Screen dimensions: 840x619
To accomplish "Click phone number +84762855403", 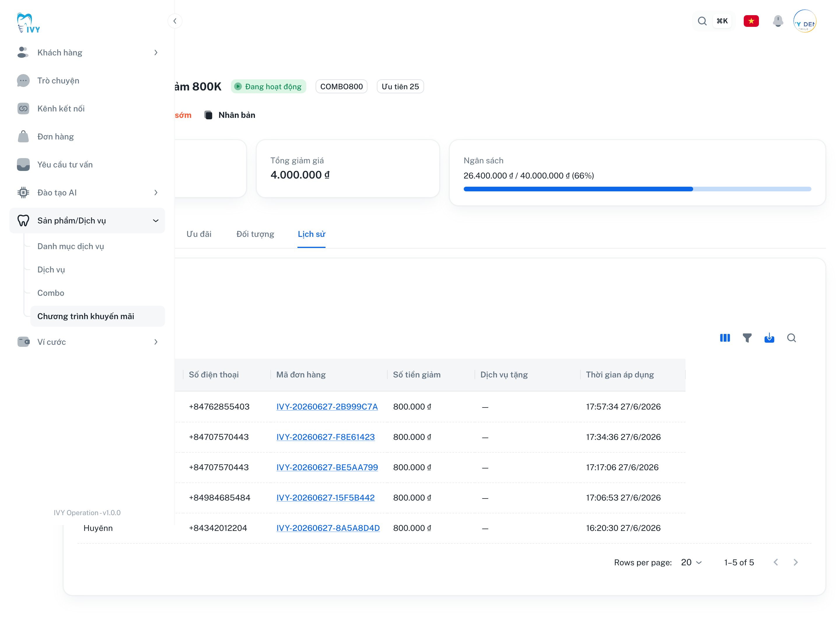I will (x=219, y=407).
